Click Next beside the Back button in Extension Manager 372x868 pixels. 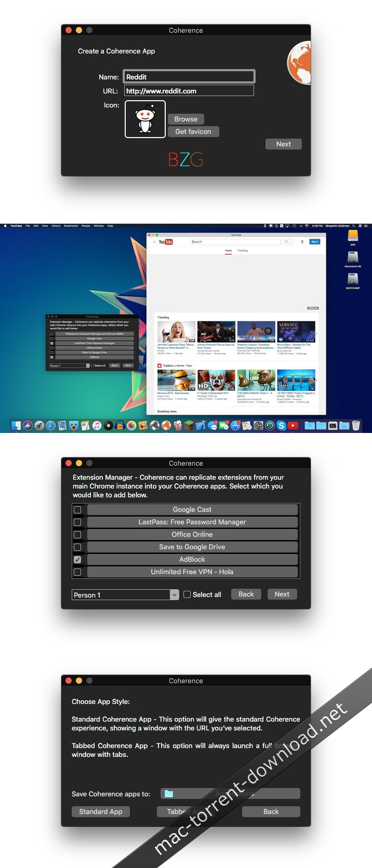(282, 594)
